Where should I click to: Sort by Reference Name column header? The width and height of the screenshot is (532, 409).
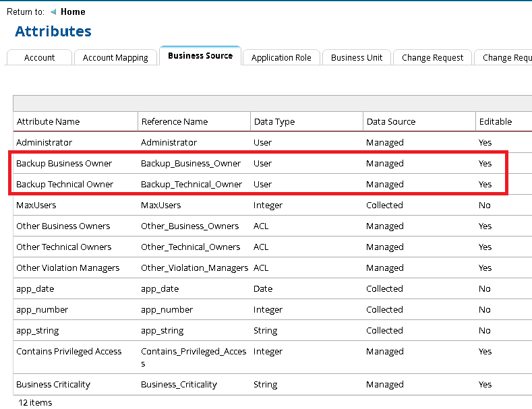(x=174, y=122)
